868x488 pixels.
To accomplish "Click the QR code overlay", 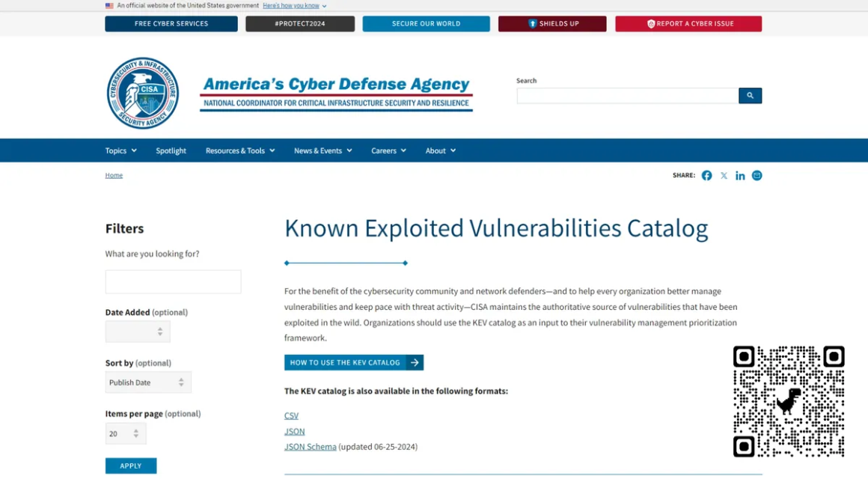I will point(789,402).
